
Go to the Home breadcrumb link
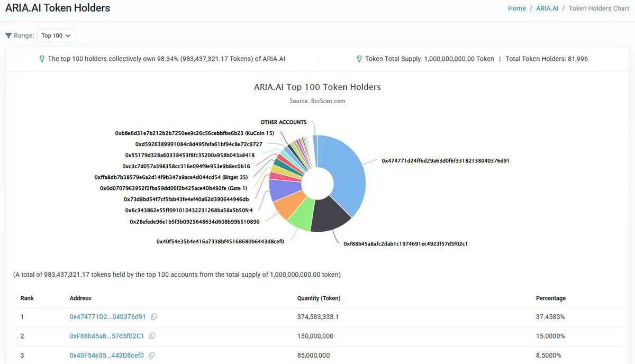517,8
